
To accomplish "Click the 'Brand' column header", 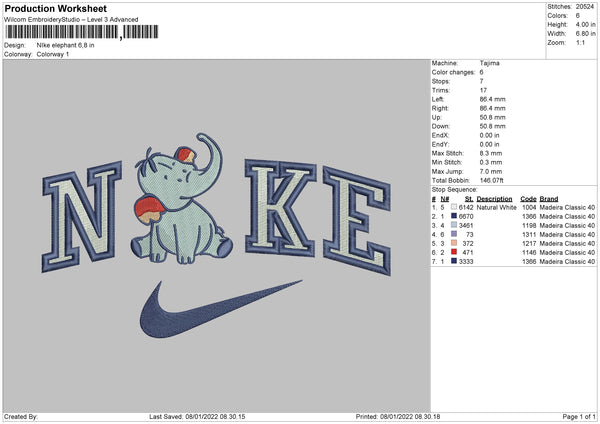I will pos(549,199).
